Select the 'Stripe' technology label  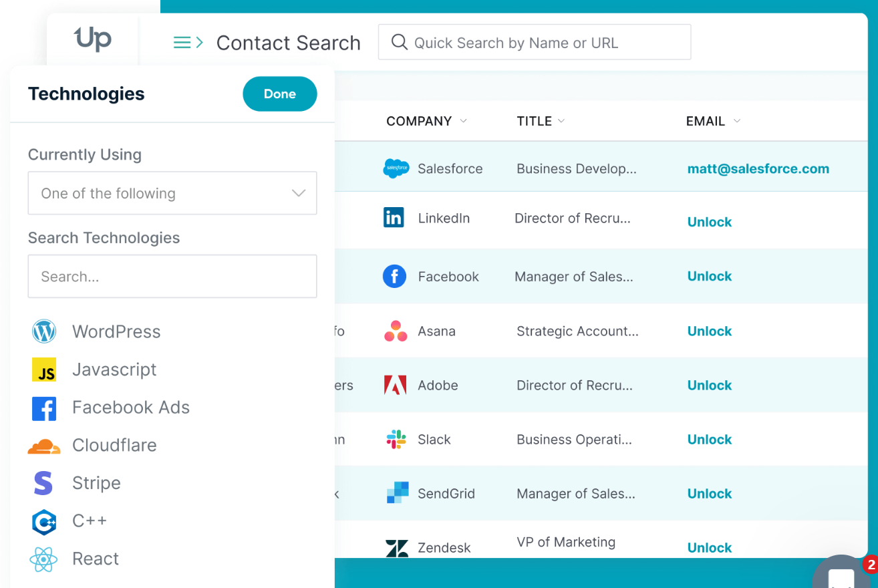point(96,483)
